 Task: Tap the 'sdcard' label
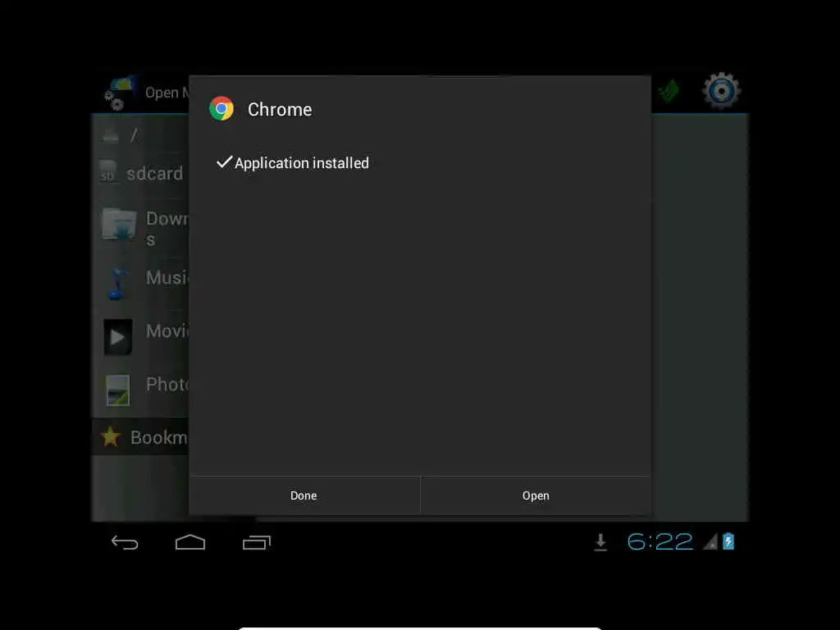[155, 174]
